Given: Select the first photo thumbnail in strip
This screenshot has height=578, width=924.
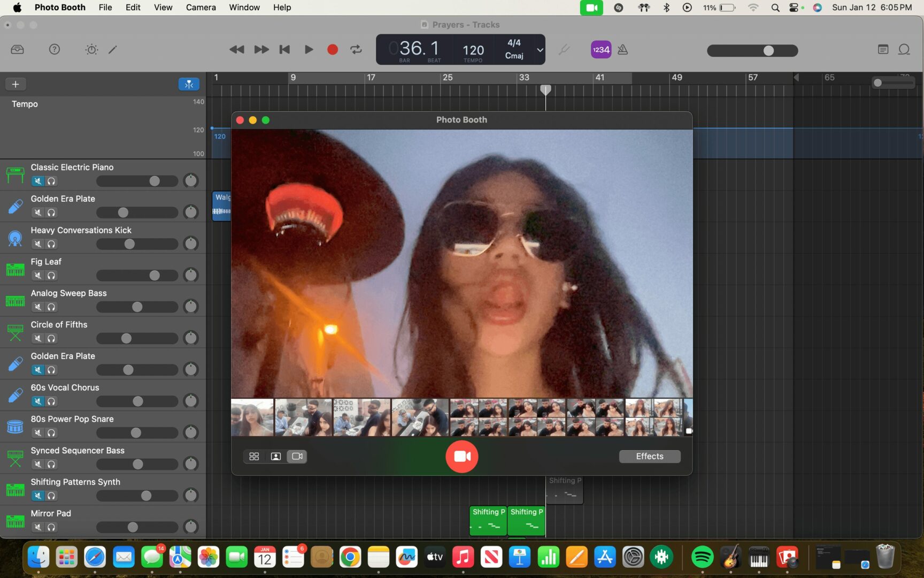Looking at the screenshot, I should (x=252, y=417).
